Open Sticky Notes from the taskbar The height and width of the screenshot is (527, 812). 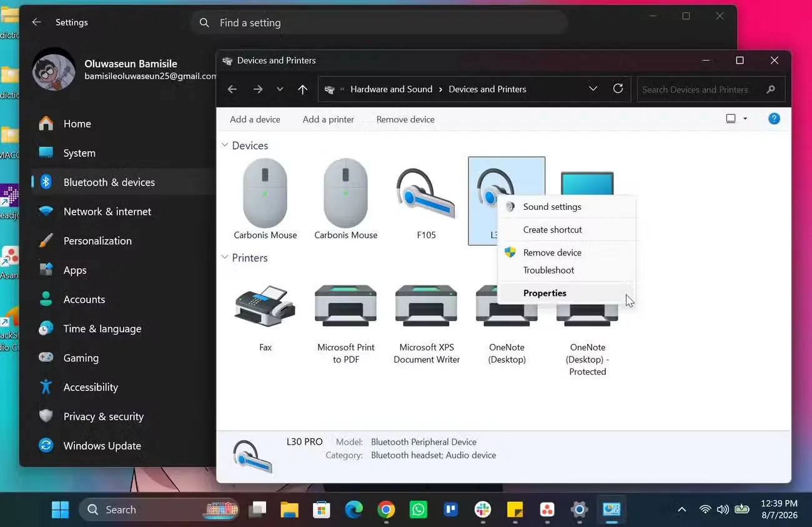[515, 510]
